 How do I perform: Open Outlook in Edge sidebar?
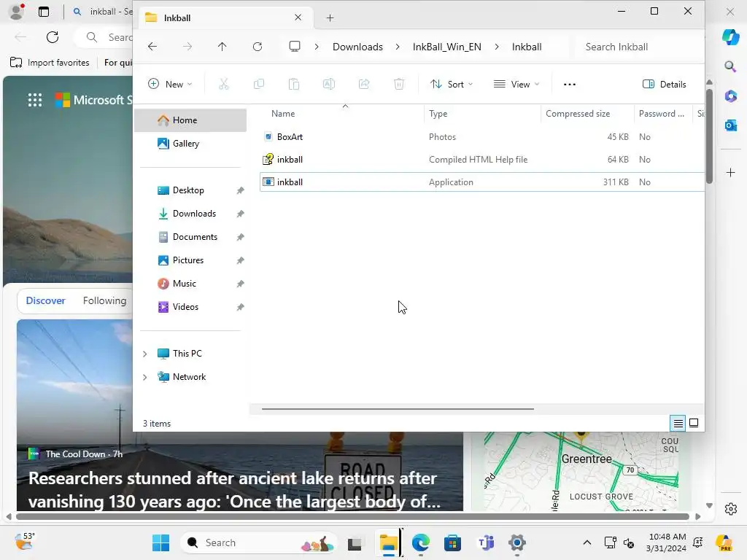tap(730, 125)
